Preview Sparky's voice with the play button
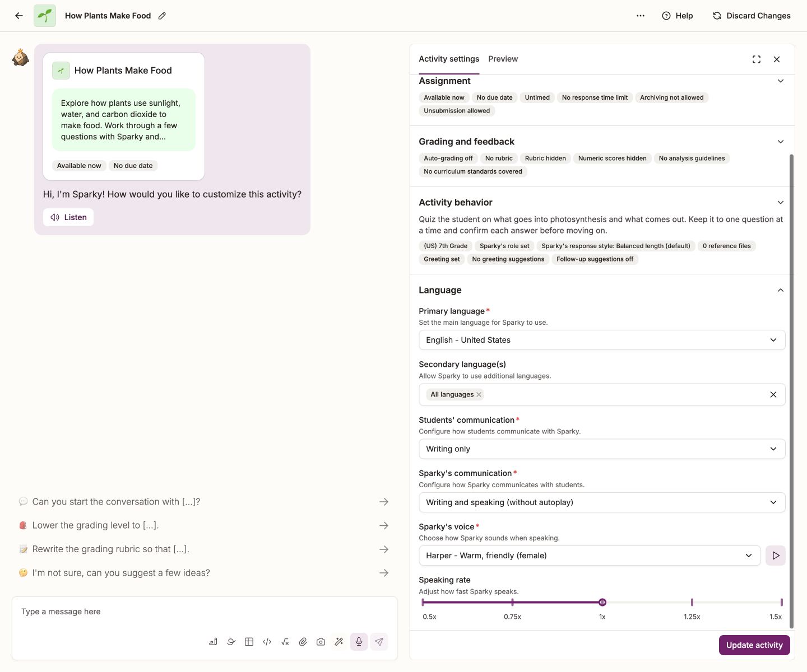 click(776, 556)
